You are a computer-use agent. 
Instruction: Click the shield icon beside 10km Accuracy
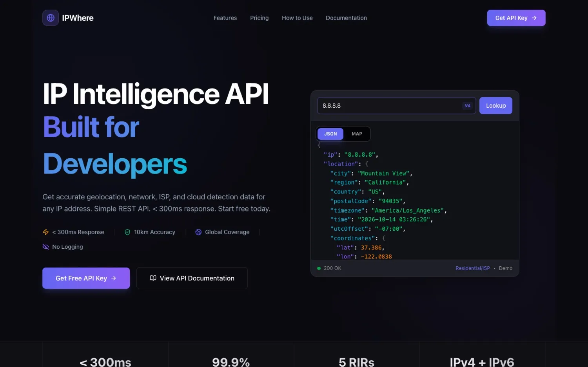click(x=127, y=232)
